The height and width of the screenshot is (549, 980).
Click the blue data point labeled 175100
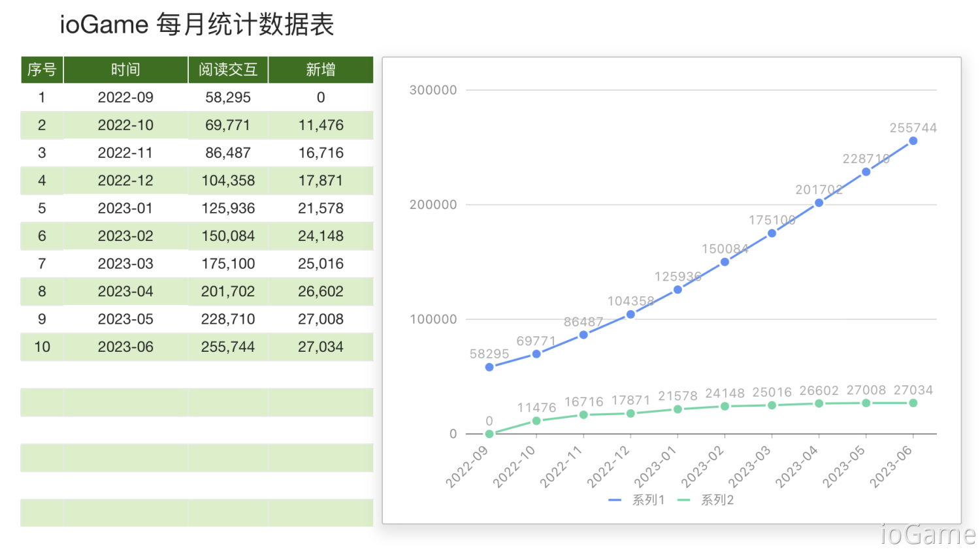coord(772,233)
